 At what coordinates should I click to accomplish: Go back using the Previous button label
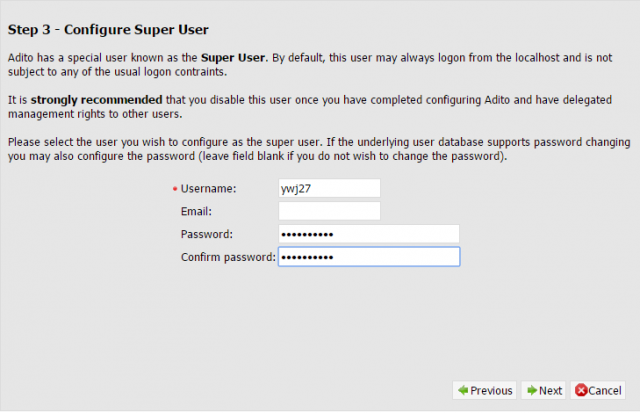tap(491, 391)
